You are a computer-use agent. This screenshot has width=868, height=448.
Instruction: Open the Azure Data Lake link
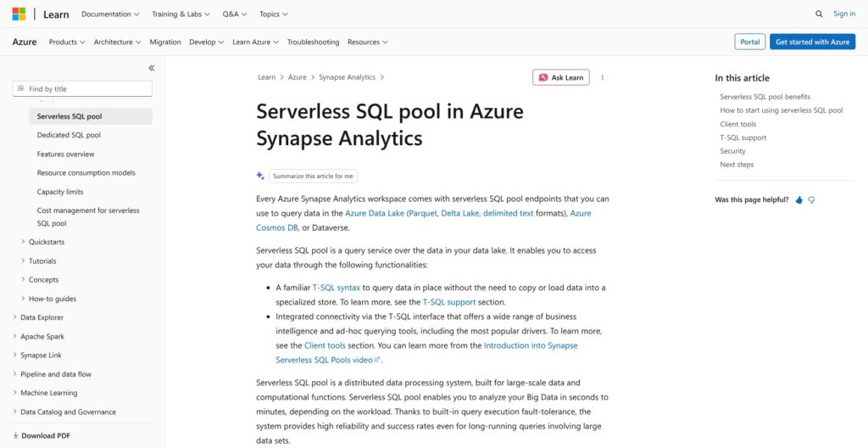pyautogui.click(x=375, y=213)
